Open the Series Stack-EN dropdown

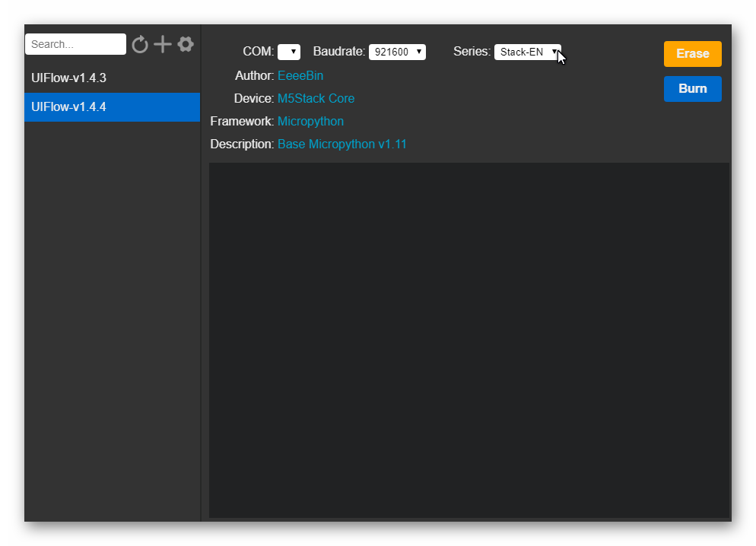click(x=527, y=52)
